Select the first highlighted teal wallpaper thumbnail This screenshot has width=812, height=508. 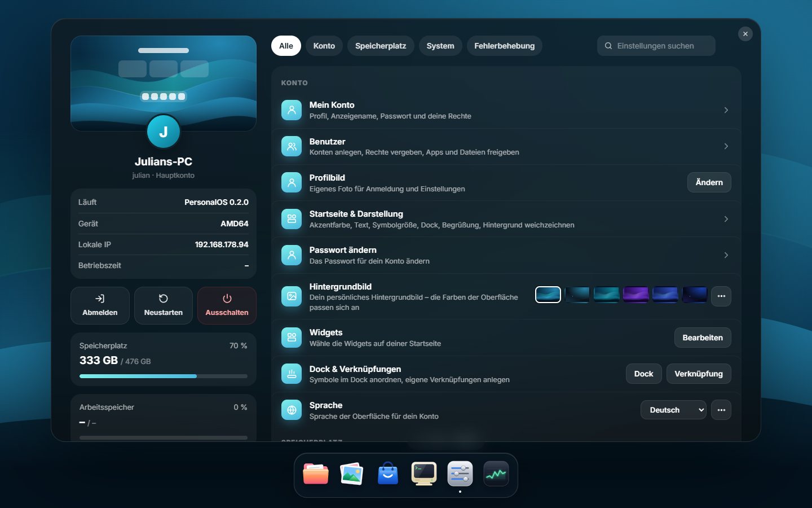point(548,295)
